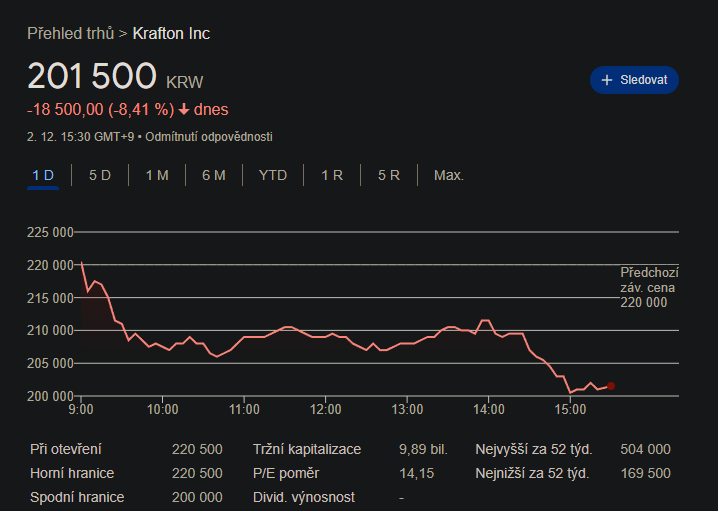
Task: Choose the 6 M range tab
Action: coord(214,175)
